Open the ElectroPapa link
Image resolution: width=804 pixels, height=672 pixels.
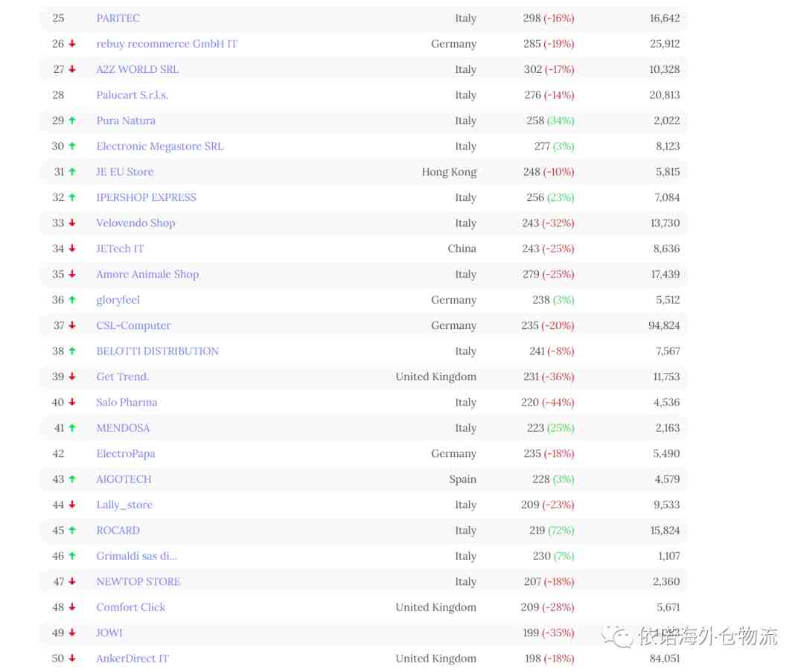coord(126,454)
